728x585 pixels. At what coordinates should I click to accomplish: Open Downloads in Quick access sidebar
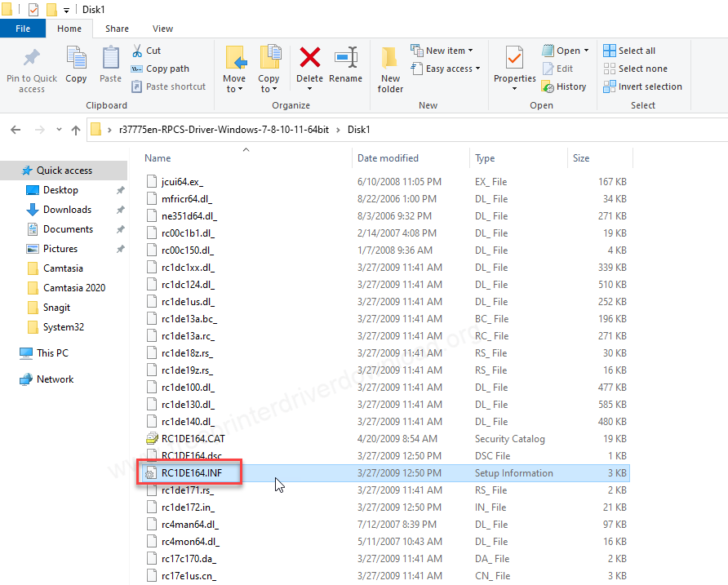click(x=67, y=210)
